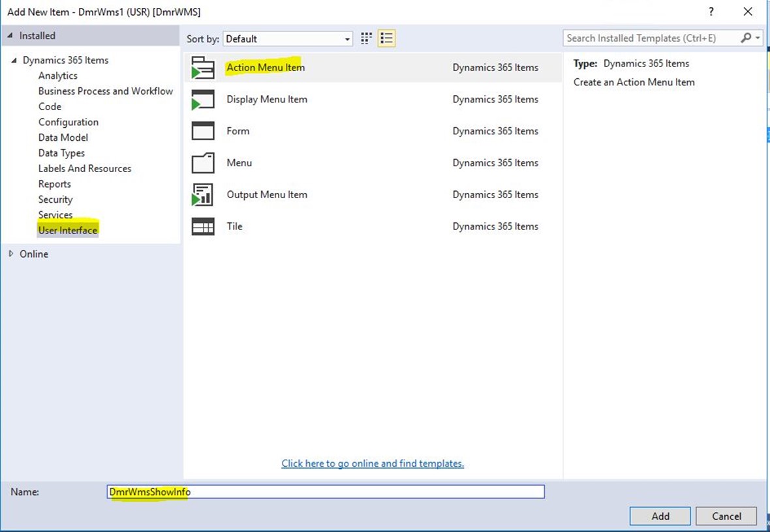Switch to medium icons list view
The height and width of the screenshot is (532, 770).
[386, 38]
